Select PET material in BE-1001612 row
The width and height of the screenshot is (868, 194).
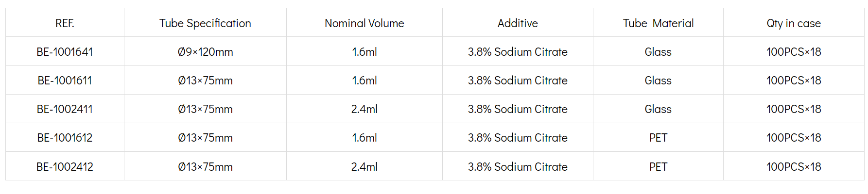658,138
